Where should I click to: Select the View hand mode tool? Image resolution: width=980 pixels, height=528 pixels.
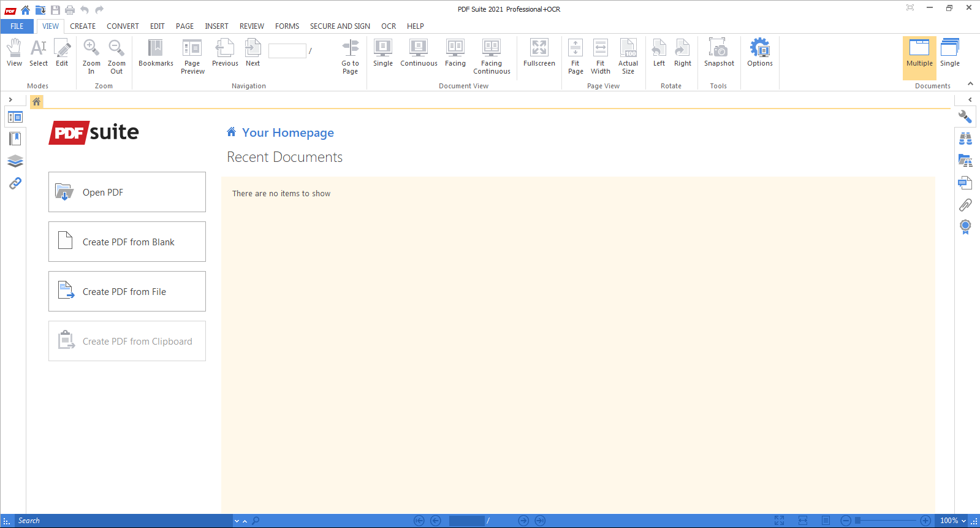[14, 53]
